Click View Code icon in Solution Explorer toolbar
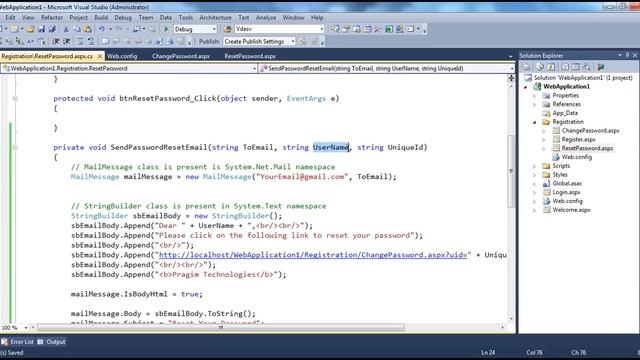 click(x=565, y=67)
